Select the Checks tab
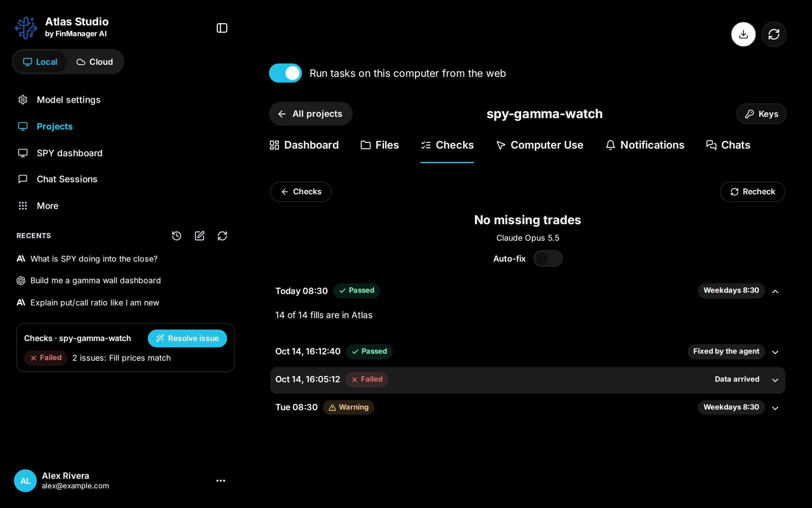 tap(447, 145)
